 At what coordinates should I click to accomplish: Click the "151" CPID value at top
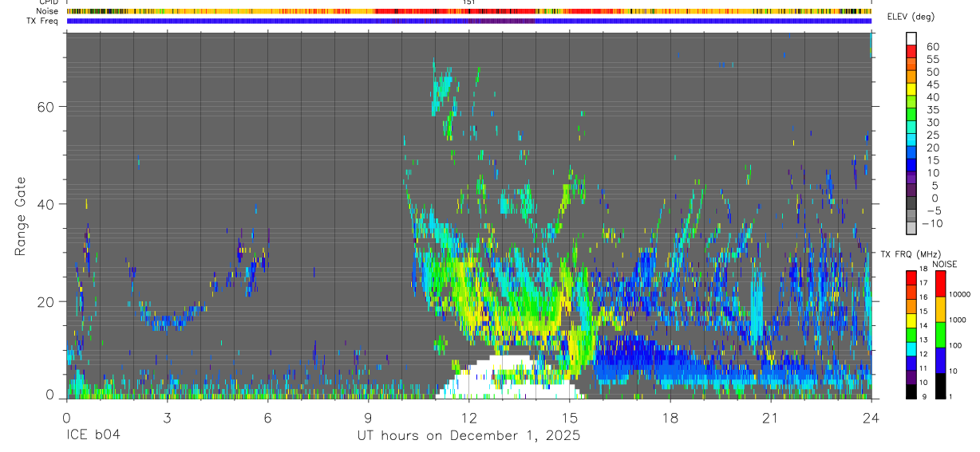469,2
